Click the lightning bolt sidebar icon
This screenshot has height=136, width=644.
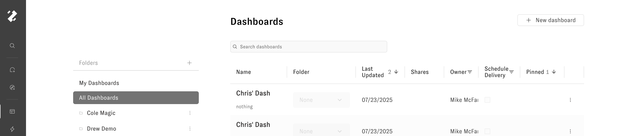12,129
